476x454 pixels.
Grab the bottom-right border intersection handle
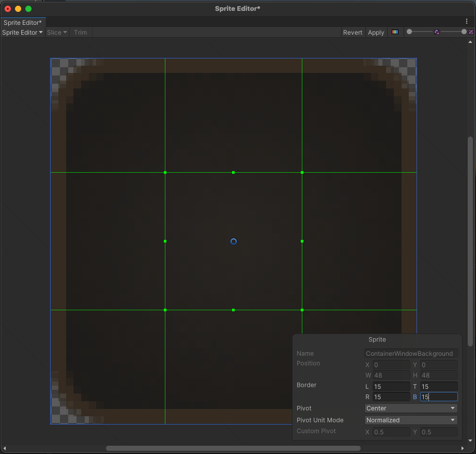[x=302, y=310]
